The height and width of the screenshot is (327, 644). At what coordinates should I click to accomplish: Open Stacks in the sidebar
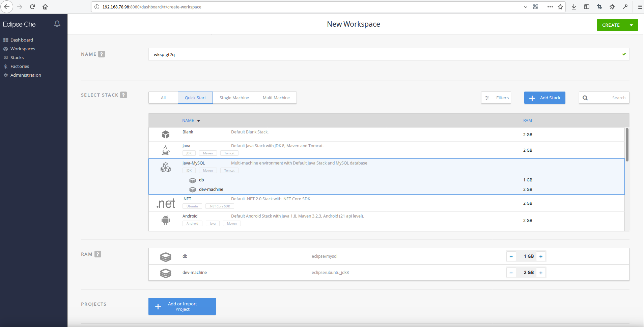coord(17,57)
